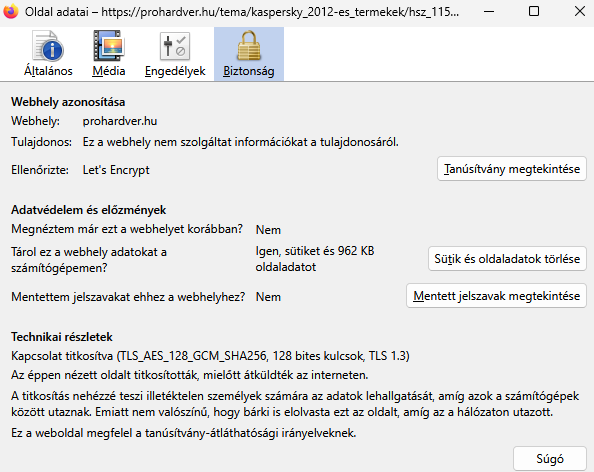
Task: Click the Let's Encrypt verifier text
Action: point(116,170)
